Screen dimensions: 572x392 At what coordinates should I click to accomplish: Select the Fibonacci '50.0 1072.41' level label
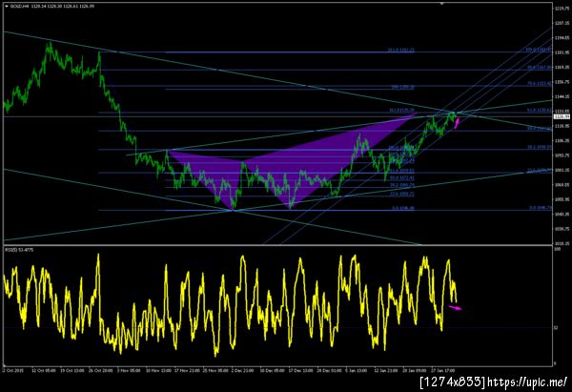tap(402, 177)
